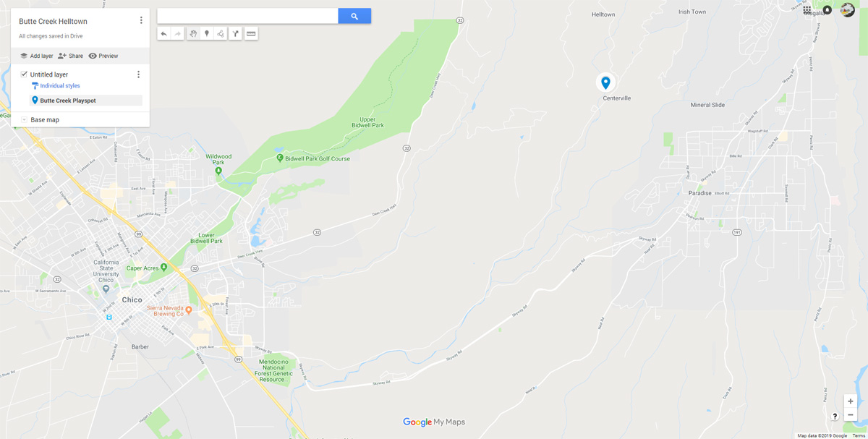Click the blue search button
868x439 pixels.
[x=354, y=16]
